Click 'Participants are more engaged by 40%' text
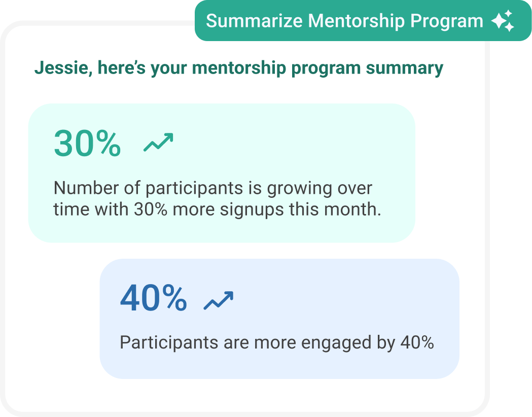This screenshot has height=417, width=532. tap(277, 343)
